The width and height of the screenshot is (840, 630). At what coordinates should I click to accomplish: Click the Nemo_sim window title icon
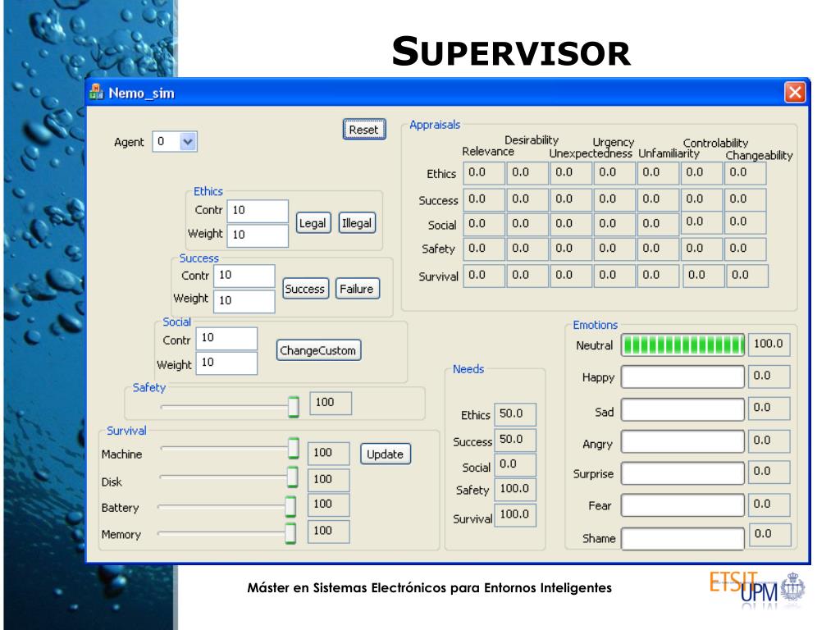click(97, 92)
